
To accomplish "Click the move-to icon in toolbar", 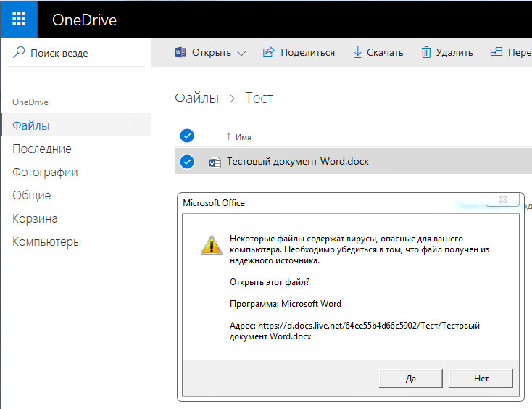I will pos(496,52).
